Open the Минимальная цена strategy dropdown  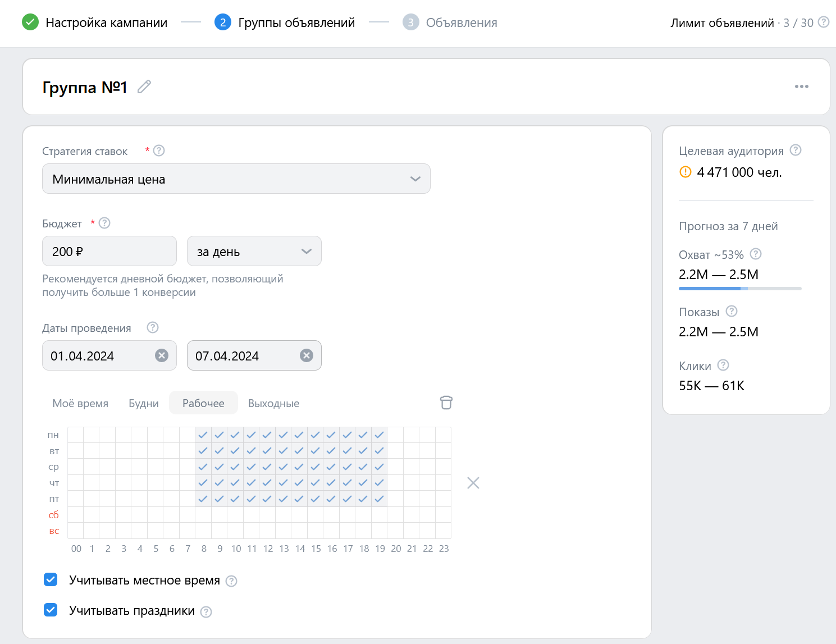[236, 179]
